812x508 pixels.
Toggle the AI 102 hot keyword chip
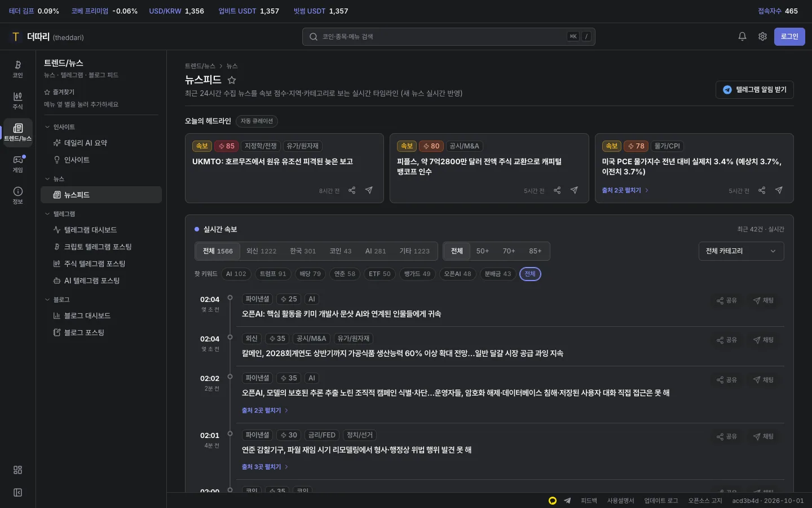pos(236,274)
